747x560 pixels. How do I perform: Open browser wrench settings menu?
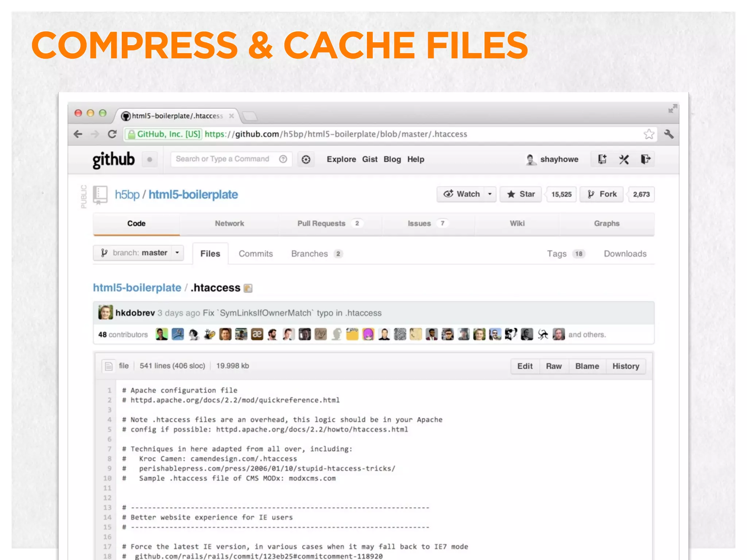click(669, 134)
